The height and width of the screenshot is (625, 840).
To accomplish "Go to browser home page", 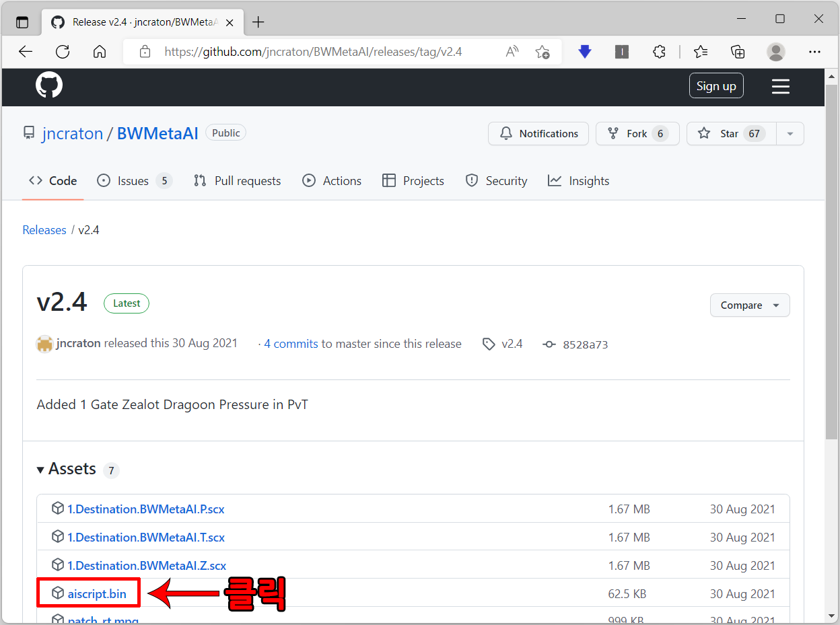I will click(100, 52).
